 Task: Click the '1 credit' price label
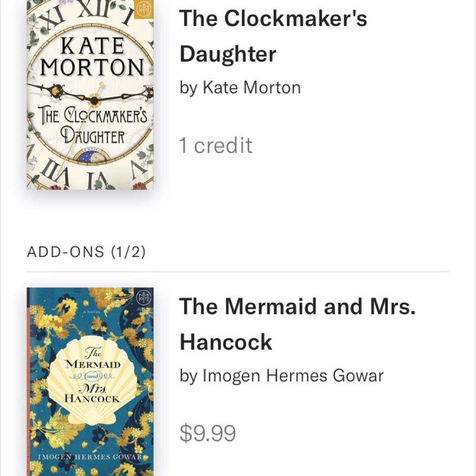(x=216, y=146)
